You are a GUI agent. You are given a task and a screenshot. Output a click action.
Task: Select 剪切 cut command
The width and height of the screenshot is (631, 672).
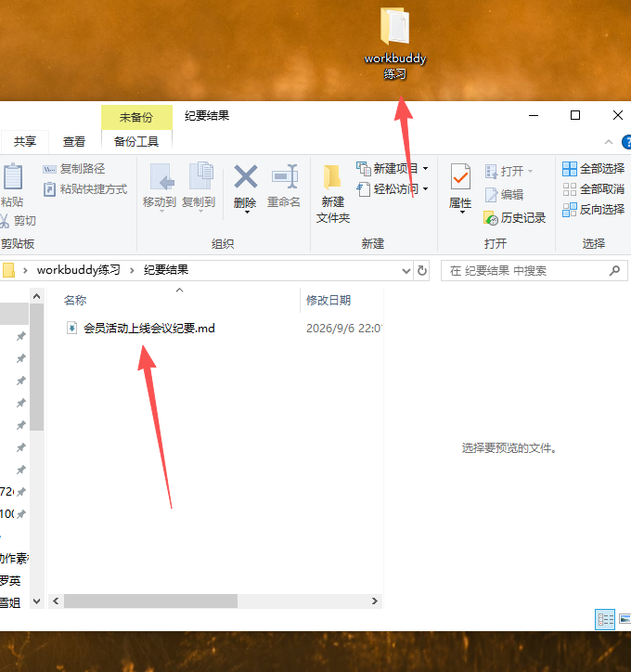click(x=18, y=221)
